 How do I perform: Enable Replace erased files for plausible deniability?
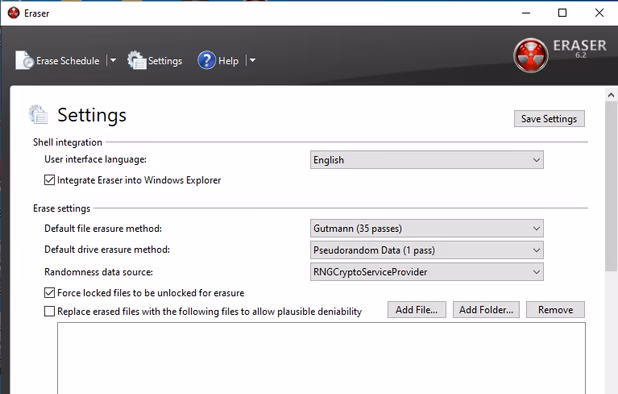pos(49,311)
